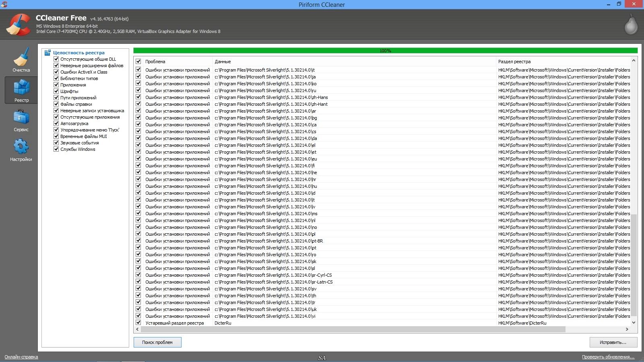Open the Сервис tools section
The width and height of the screenshot is (644, 362).
pos(21,119)
